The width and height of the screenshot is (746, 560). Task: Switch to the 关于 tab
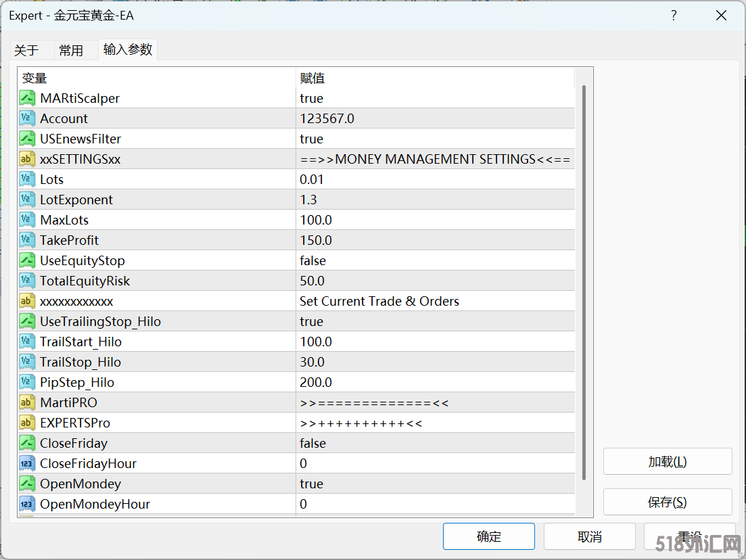click(26, 50)
